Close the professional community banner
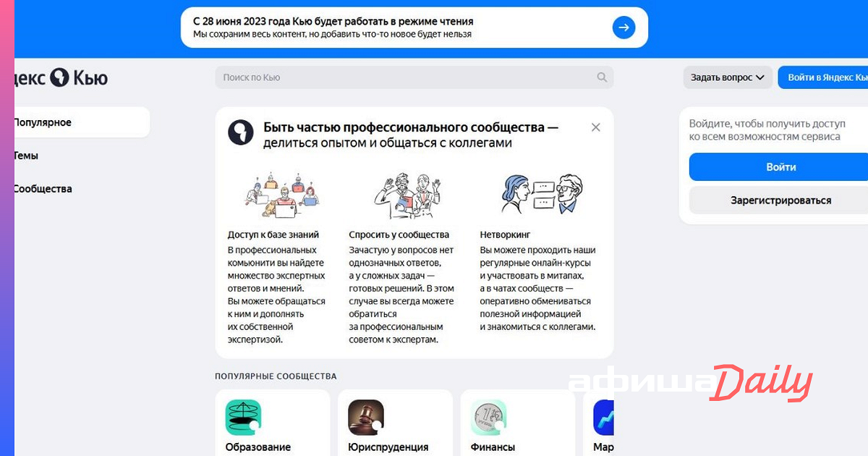The width and height of the screenshot is (868, 456). pyautogui.click(x=595, y=127)
